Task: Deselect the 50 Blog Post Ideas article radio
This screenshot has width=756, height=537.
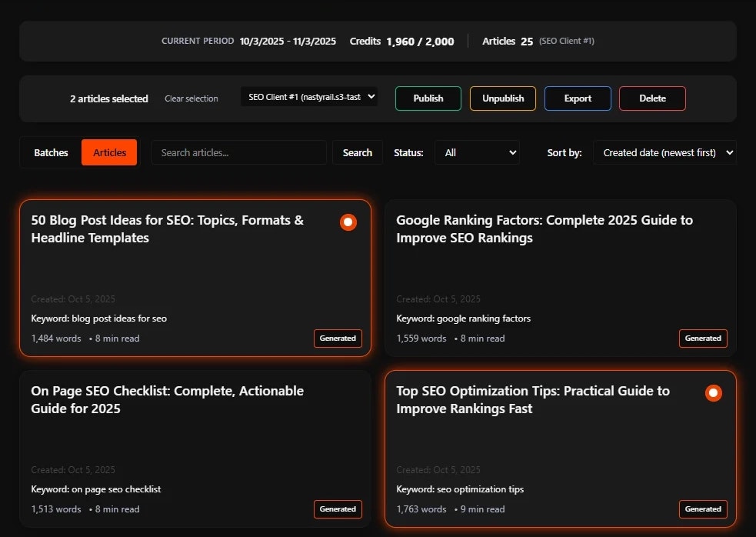Action: coord(348,222)
